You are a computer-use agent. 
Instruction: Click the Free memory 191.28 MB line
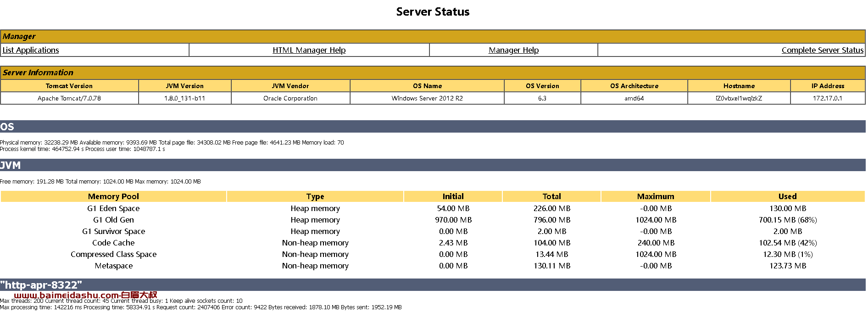point(100,182)
